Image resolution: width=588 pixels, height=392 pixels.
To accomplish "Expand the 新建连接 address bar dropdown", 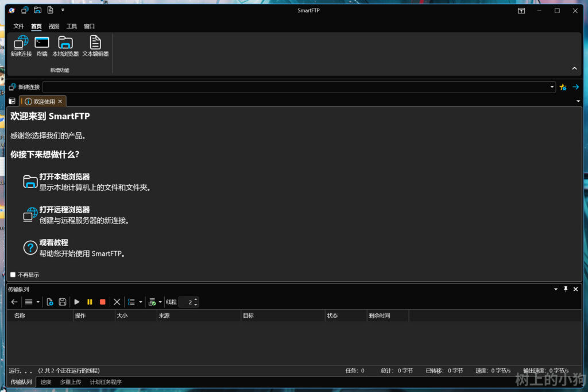I will coord(552,87).
